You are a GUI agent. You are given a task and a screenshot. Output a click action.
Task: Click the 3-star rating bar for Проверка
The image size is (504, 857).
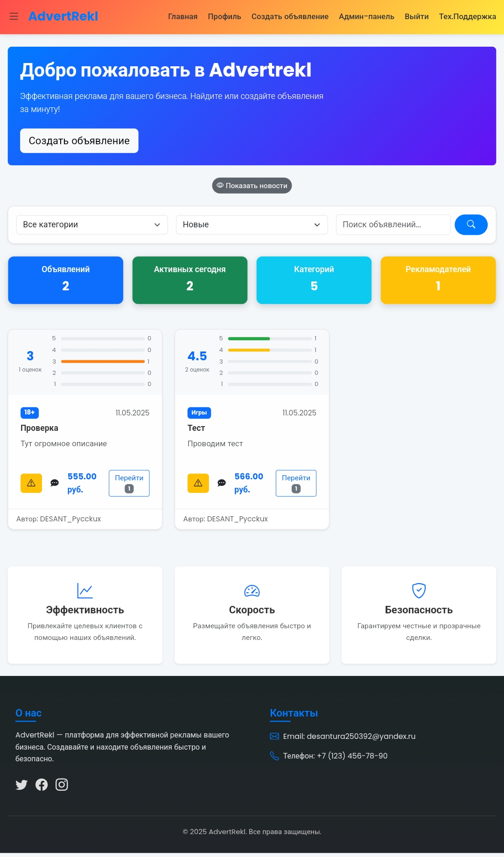(x=103, y=361)
